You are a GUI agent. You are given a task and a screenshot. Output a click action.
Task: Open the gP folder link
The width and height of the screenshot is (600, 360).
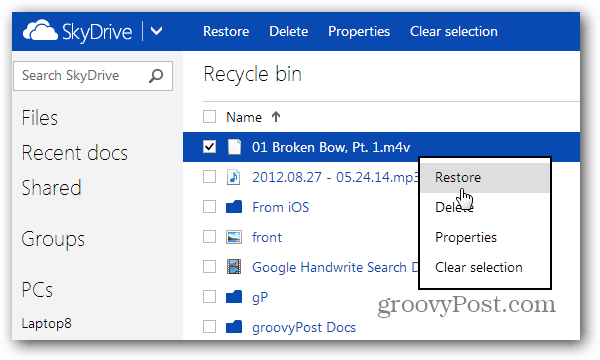point(260,298)
